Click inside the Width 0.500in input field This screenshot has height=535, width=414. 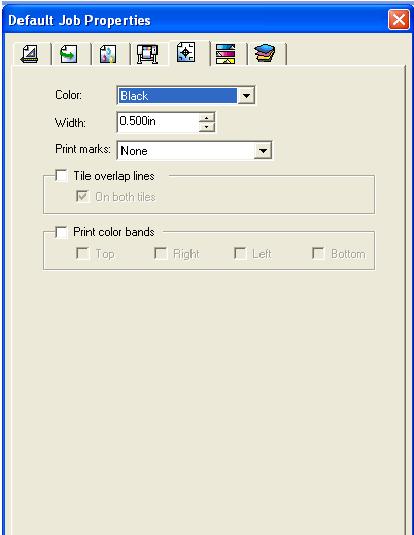coord(158,122)
